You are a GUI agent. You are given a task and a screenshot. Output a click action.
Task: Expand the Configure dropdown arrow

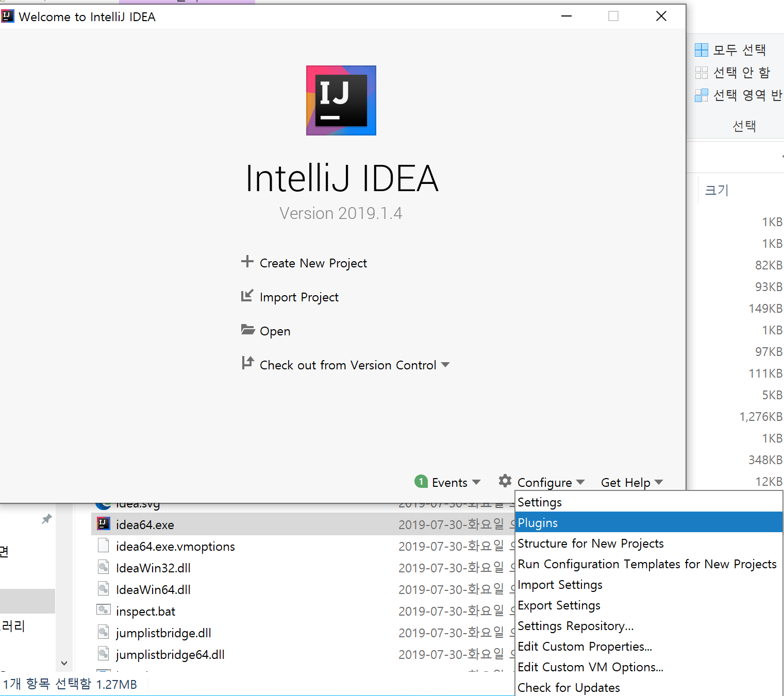tap(580, 482)
